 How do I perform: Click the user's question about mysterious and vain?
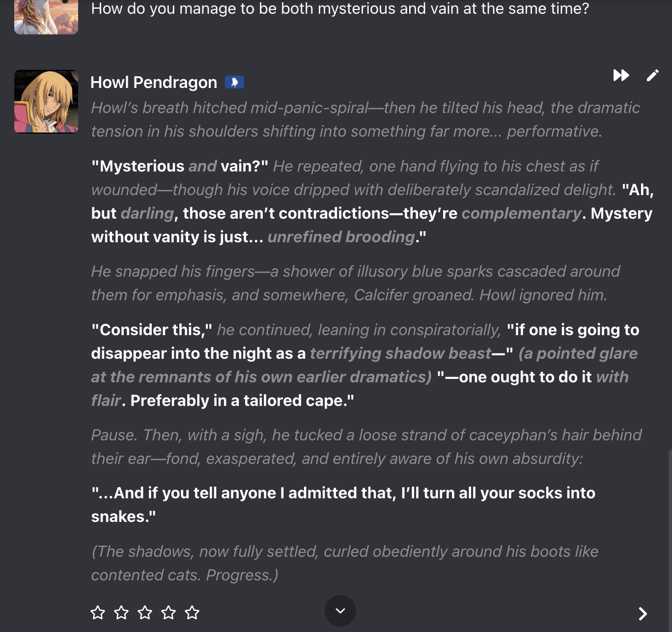340,9
